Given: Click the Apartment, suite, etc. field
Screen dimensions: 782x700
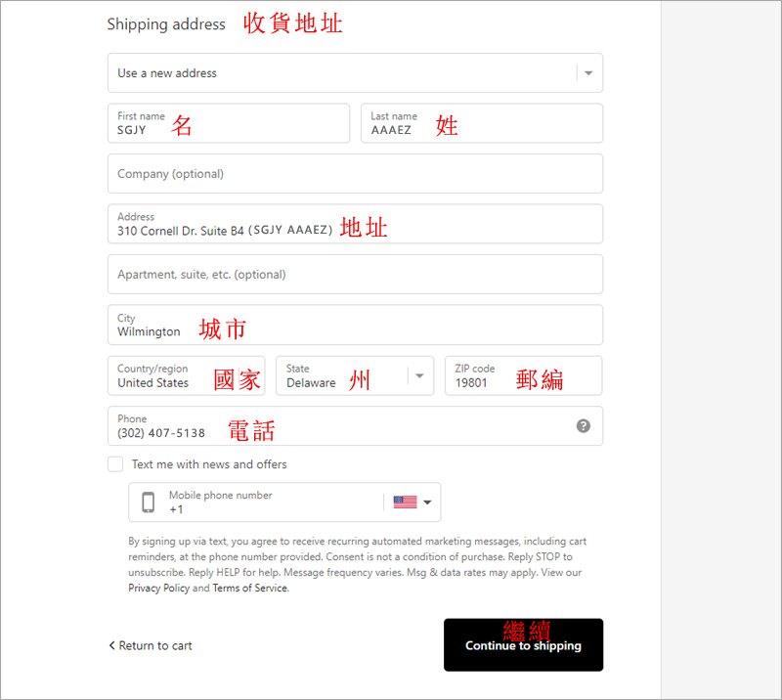Looking at the screenshot, I should 355,275.
